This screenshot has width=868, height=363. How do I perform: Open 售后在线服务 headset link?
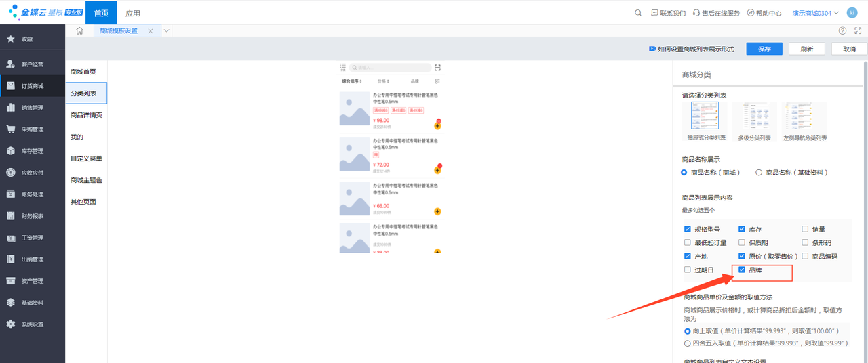coord(716,13)
